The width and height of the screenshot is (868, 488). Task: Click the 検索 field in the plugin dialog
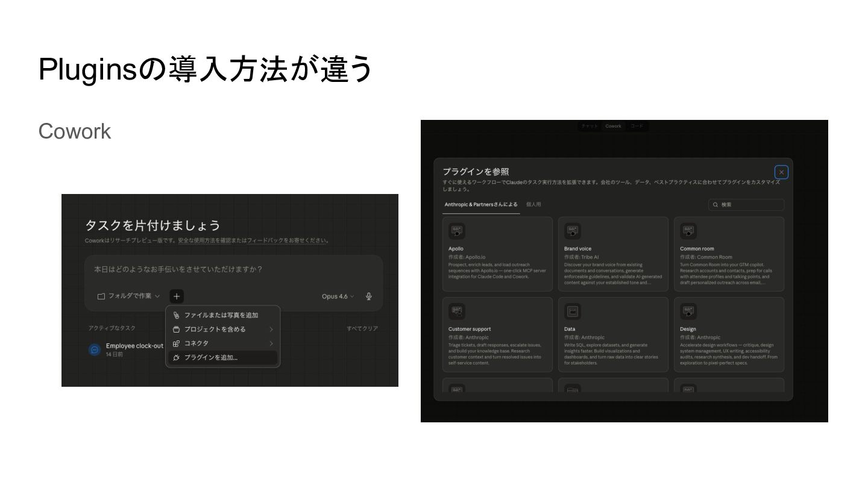pos(746,205)
